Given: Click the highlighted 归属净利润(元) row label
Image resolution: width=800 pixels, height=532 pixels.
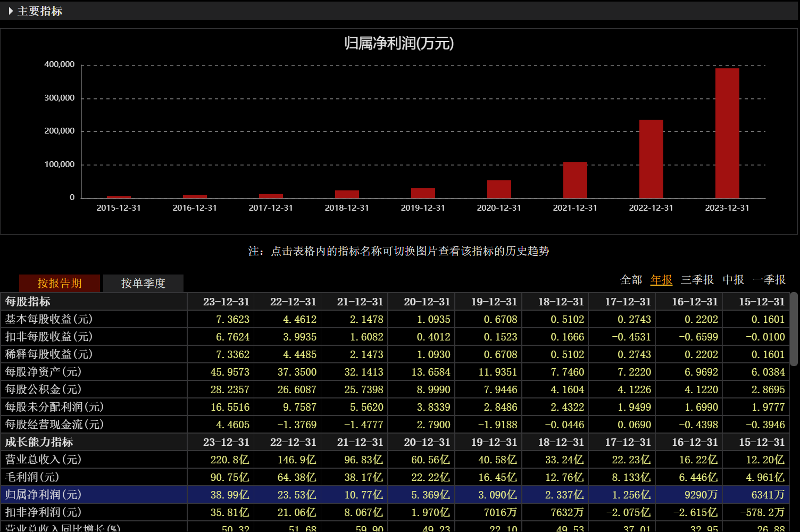Looking at the screenshot, I should (x=43, y=495).
